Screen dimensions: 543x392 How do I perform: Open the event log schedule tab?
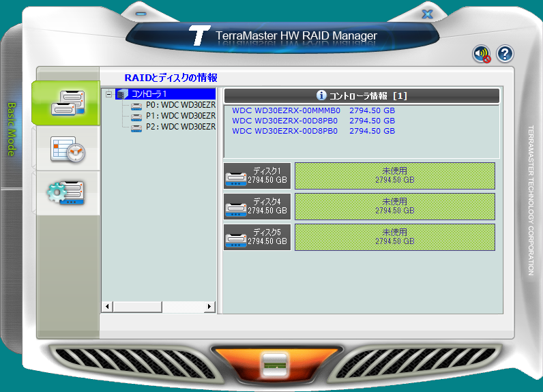coord(68,149)
